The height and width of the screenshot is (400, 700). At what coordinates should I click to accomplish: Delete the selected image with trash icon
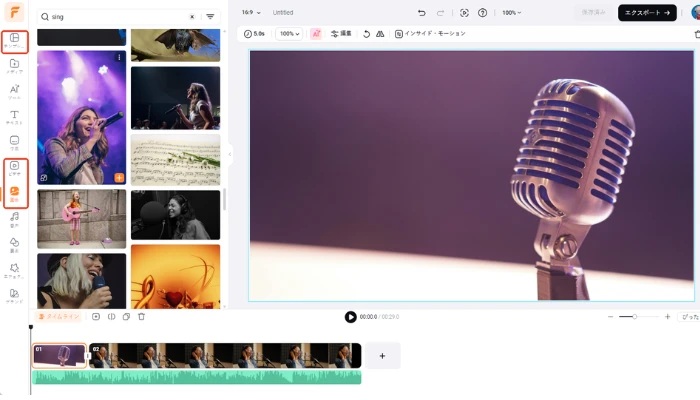click(x=697, y=34)
